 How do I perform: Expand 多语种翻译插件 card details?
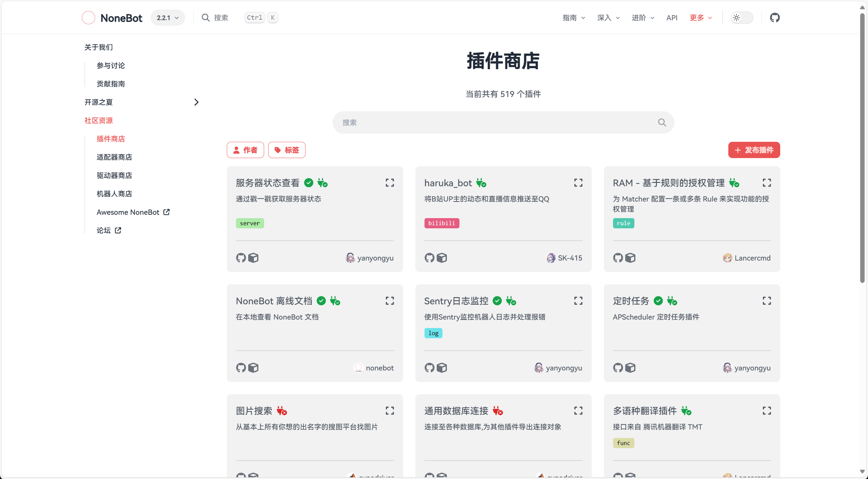pos(767,411)
